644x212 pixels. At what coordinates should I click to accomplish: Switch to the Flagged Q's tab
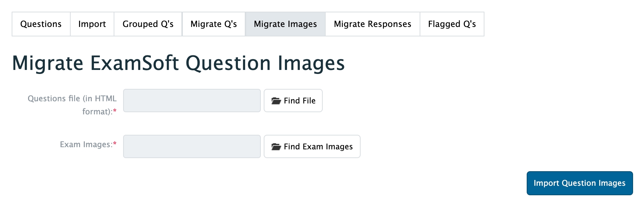(452, 24)
